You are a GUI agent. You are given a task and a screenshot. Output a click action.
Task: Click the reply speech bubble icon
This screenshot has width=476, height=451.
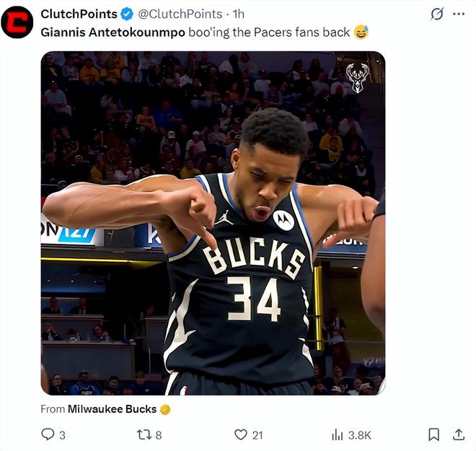pyautogui.click(x=48, y=434)
